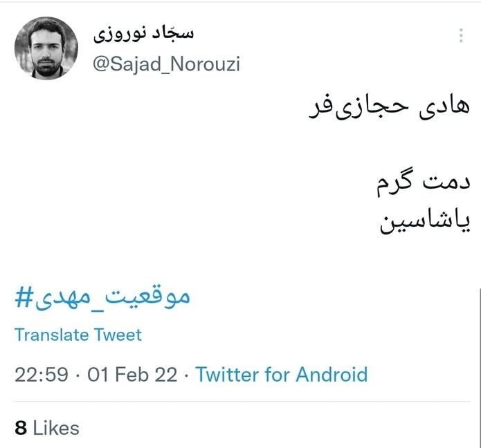Click the tweet text line هادی حجازی‌فر

point(388,109)
